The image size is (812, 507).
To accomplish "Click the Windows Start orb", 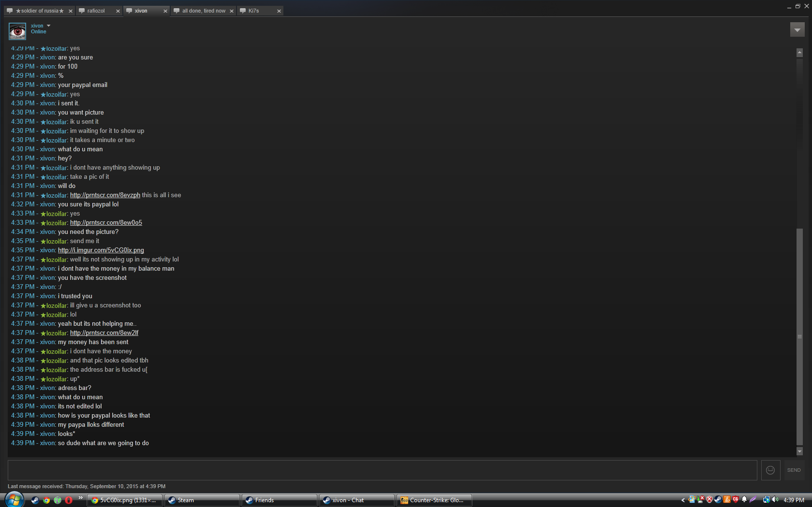I will (14, 500).
